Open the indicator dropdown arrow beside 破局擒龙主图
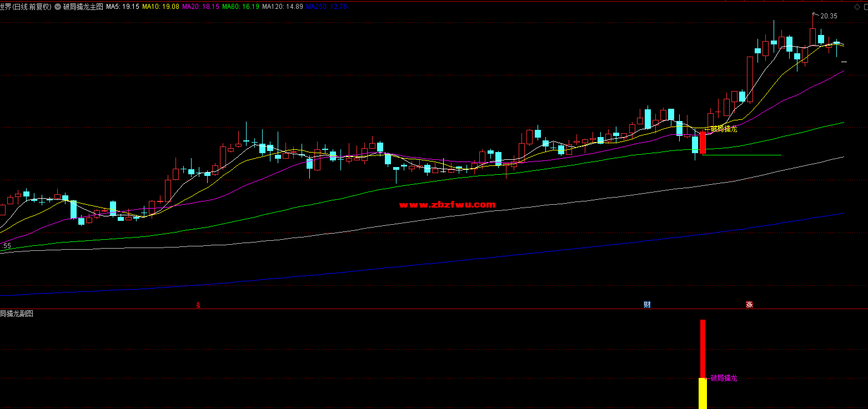Screen dimensions: 868x409 (58, 7)
